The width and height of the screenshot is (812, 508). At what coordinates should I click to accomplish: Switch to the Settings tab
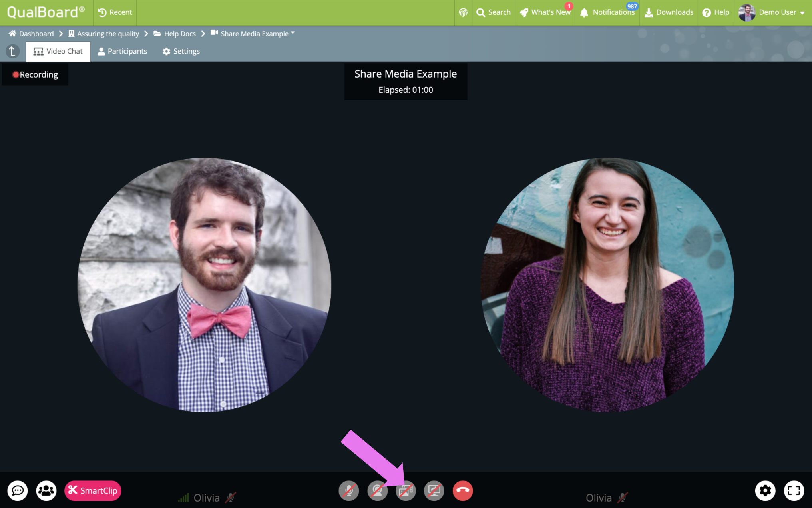[x=181, y=51]
